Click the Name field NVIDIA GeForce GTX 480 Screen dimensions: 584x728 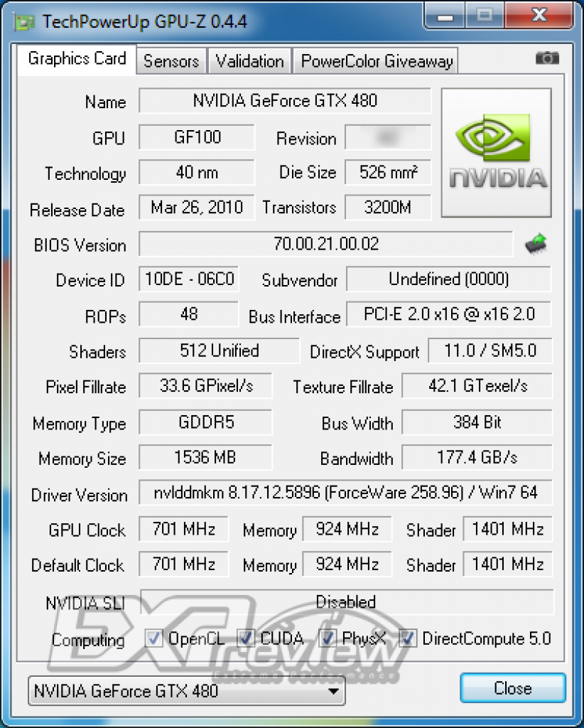pos(285,101)
